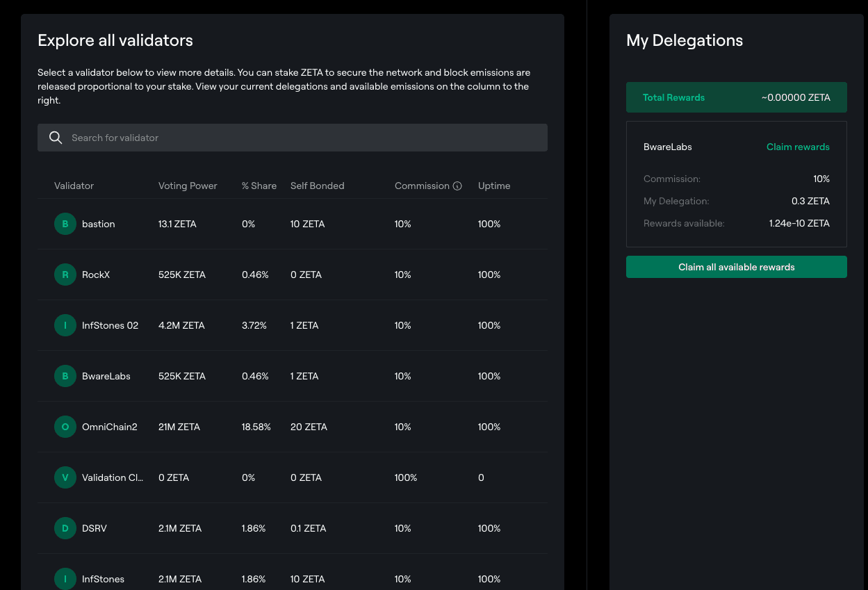The height and width of the screenshot is (590, 868).
Task: Type in the Search for validator field
Action: point(306,138)
